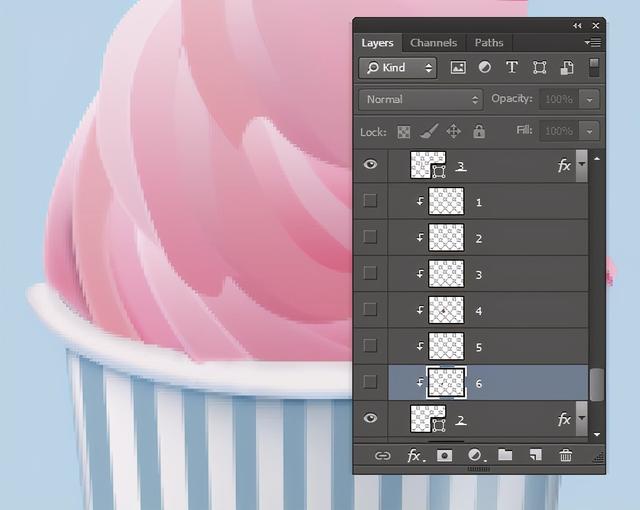Switch to the Paths tab
Screen dimensions: 640x510
[489, 43]
